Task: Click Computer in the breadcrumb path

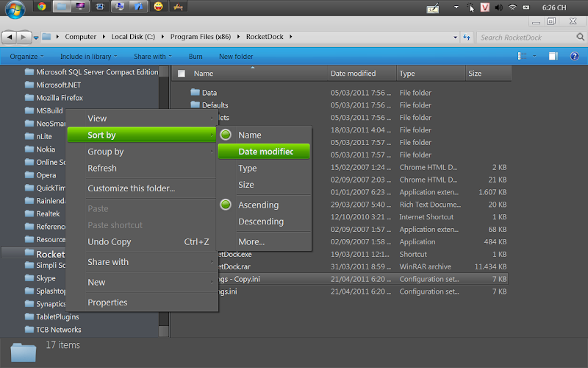Action: click(x=80, y=37)
